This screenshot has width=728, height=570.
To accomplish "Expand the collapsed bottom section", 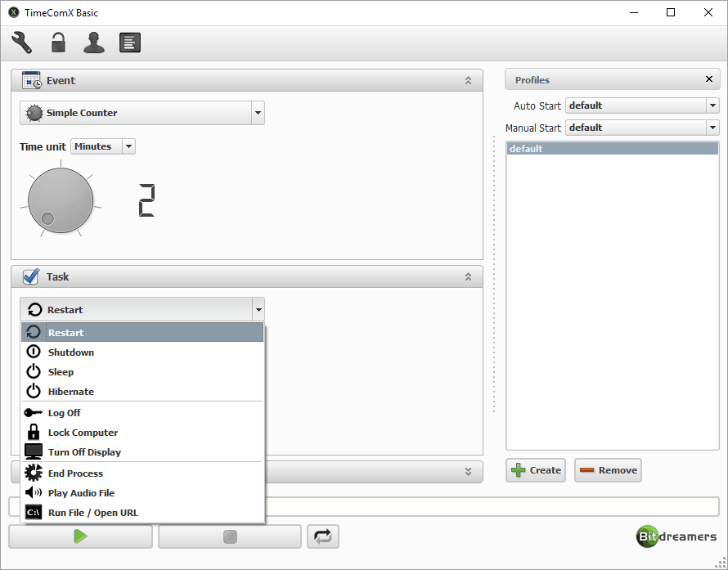I will 468,472.
